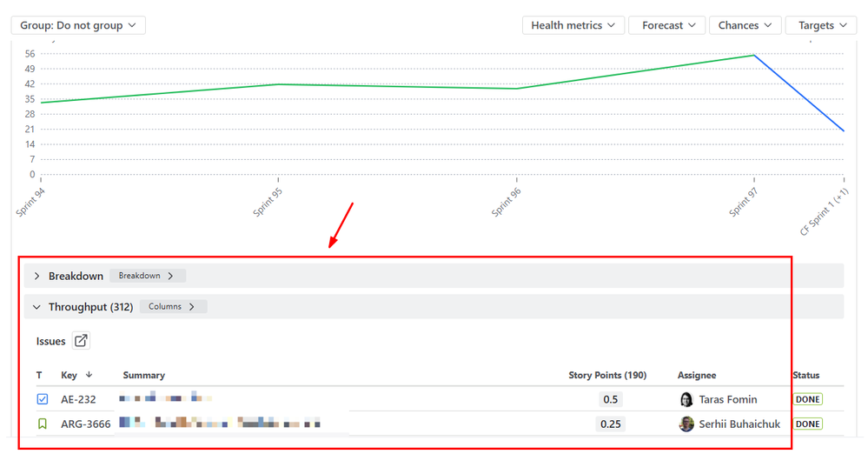Click the DONE status of AE-232
This screenshot has height=454, width=868.
pos(808,399)
